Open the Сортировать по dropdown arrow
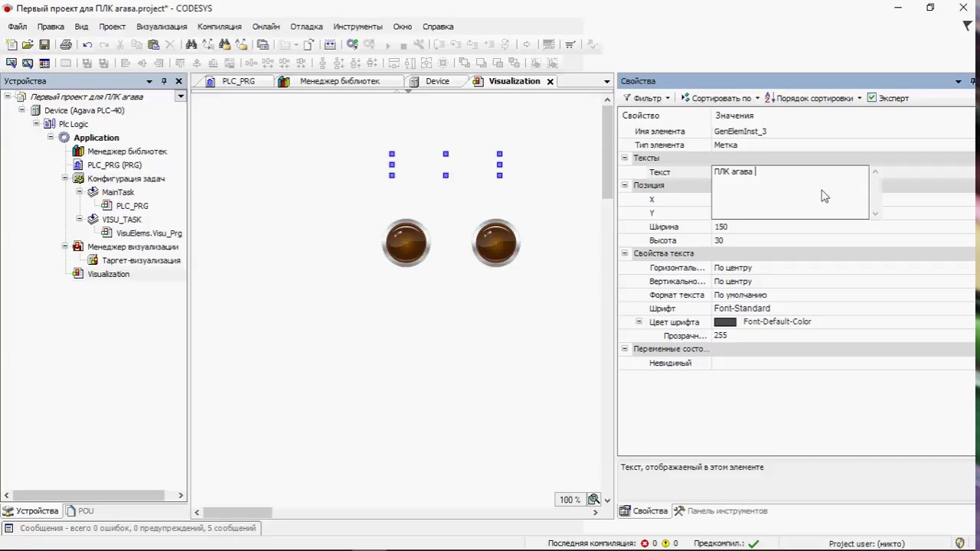Screen dimensions: 980x551 pyautogui.click(x=757, y=98)
